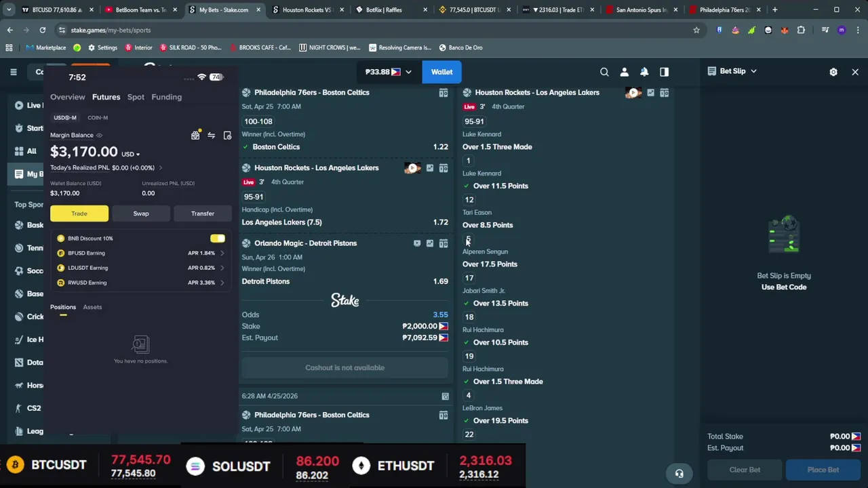The height and width of the screenshot is (488, 868).
Task: Open bet receipt icon beside 6:28 AM 4/25/2026
Action: [x=445, y=396]
